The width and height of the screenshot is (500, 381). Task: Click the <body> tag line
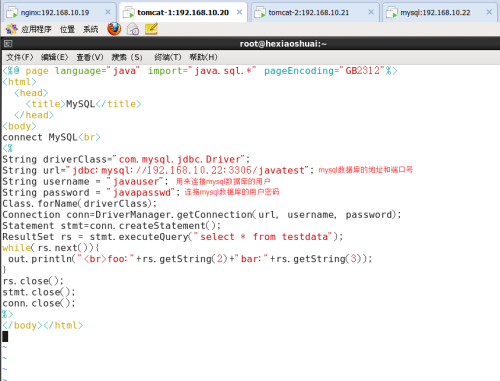tap(19, 126)
